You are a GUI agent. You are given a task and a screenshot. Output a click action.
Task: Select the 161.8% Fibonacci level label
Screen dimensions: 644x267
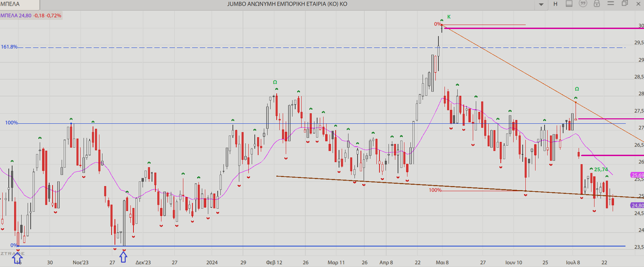(x=9, y=47)
